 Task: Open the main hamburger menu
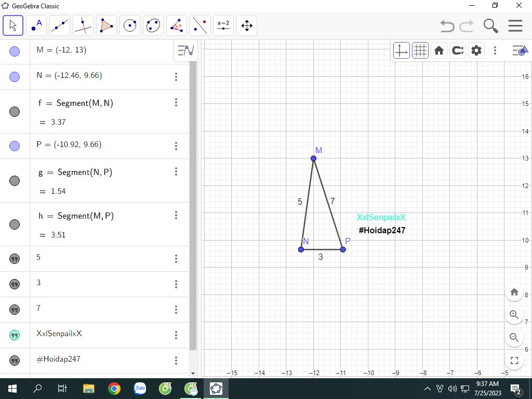click(x=515, y=25)
